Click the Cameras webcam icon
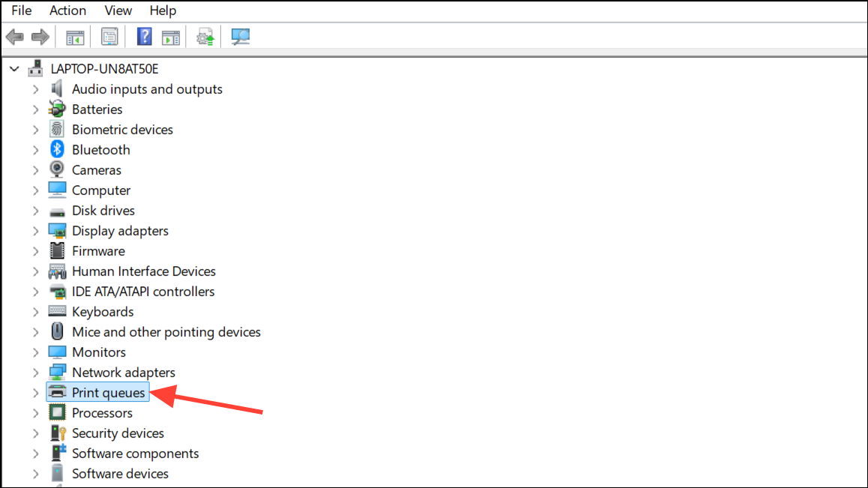 (x=57, y=169)
